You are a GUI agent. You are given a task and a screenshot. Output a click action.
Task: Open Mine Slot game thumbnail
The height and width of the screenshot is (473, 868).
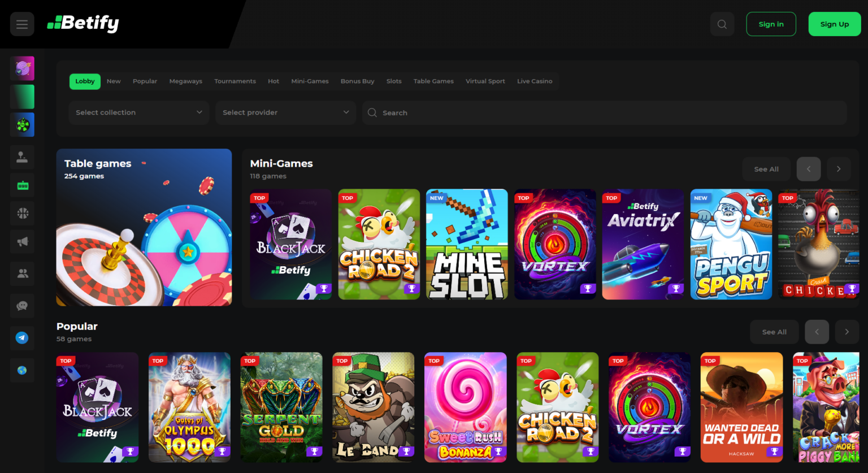[x=467, y=244]
